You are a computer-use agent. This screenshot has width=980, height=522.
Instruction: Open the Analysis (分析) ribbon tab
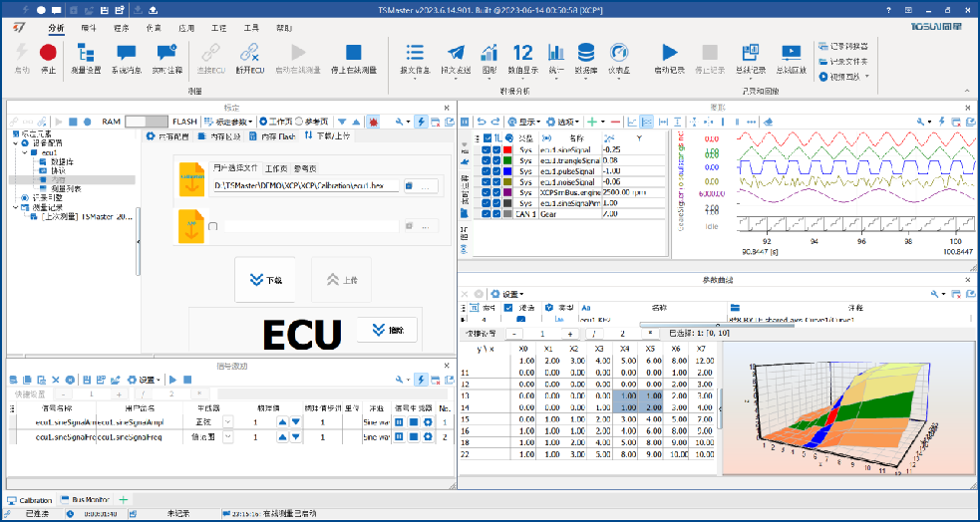click(x=56, y=28)
